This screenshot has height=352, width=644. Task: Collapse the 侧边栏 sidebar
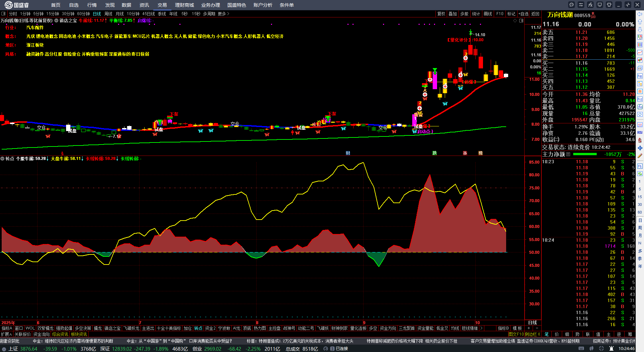click(533, 334)
